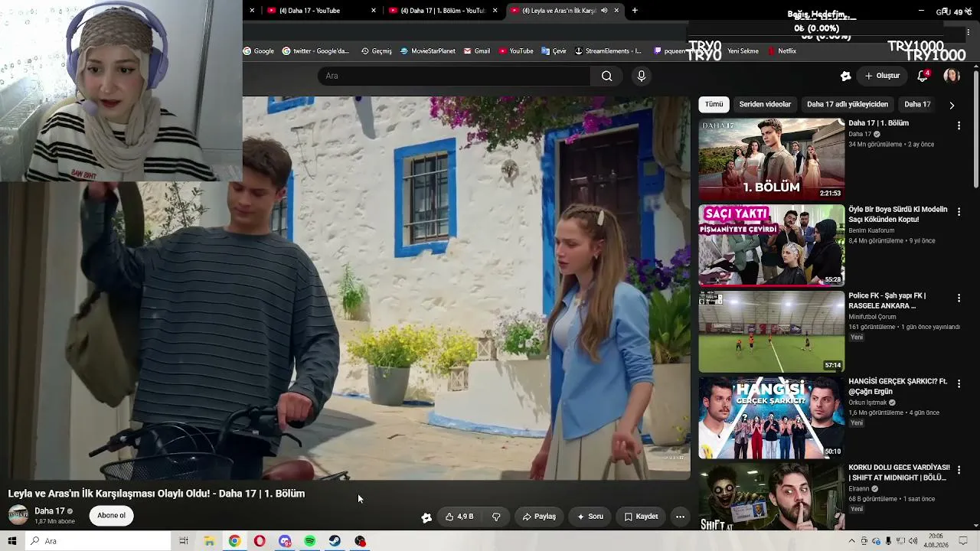This screenshot has width=980, height=551.
Task: Start voice search with the microphone icon
Action: 642,76
